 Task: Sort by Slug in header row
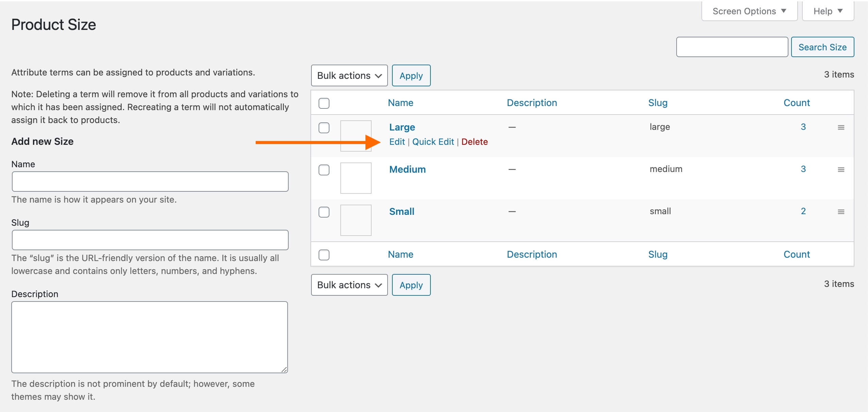pos(658,103)
